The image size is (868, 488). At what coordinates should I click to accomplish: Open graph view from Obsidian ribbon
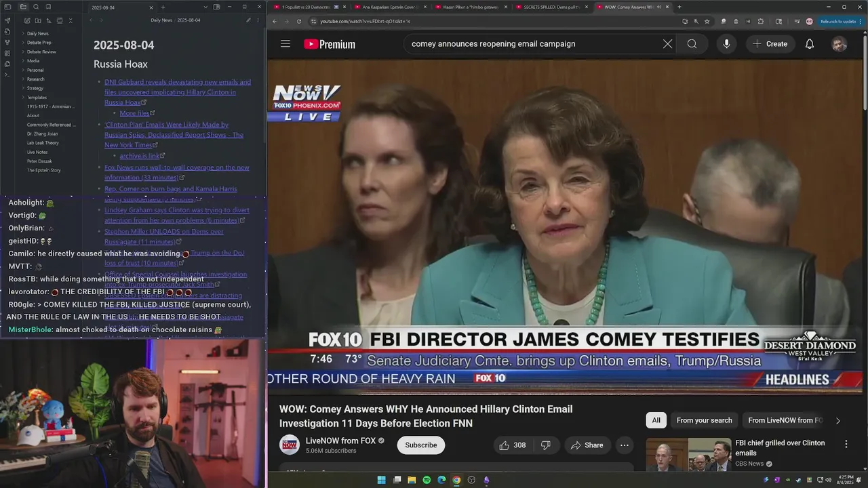tap(7, 42)
